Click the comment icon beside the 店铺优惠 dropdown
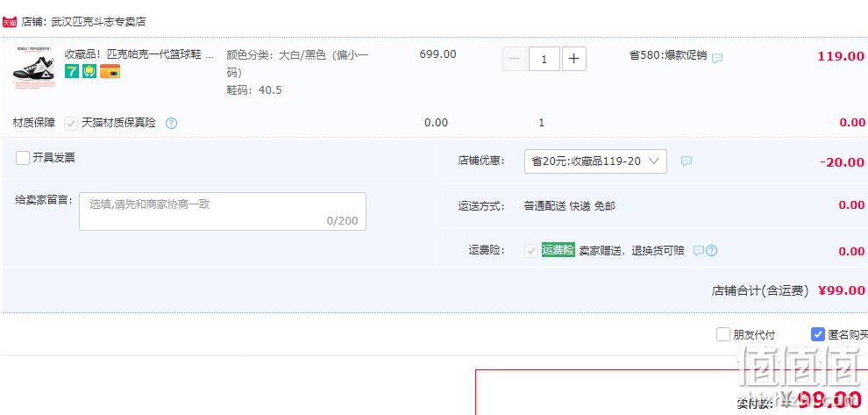The height and width of the screenshot is (415, 868). tap(687, 161)
